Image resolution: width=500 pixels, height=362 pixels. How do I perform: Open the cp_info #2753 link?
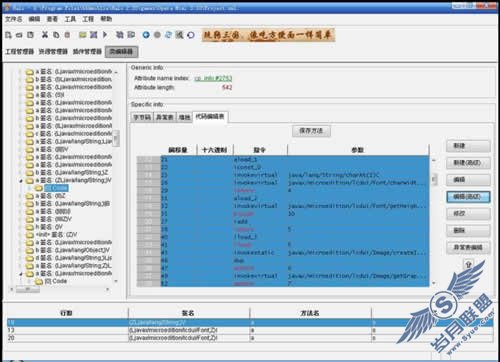[x=213, y=78]
